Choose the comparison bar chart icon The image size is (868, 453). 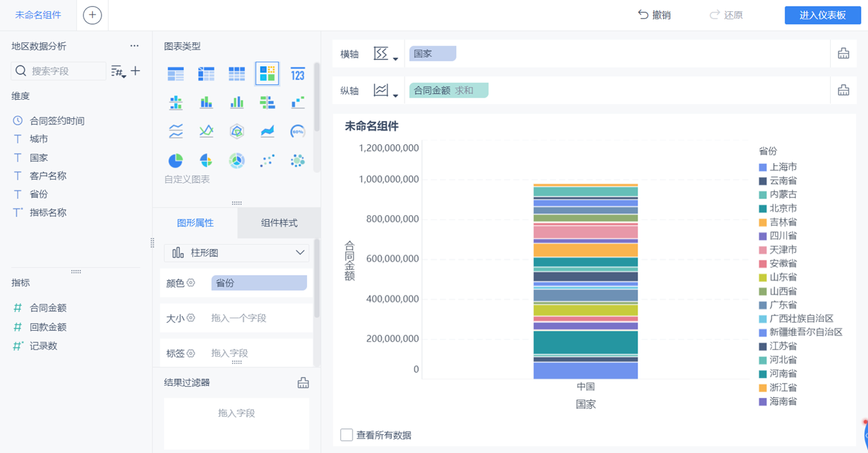point(267,102)
